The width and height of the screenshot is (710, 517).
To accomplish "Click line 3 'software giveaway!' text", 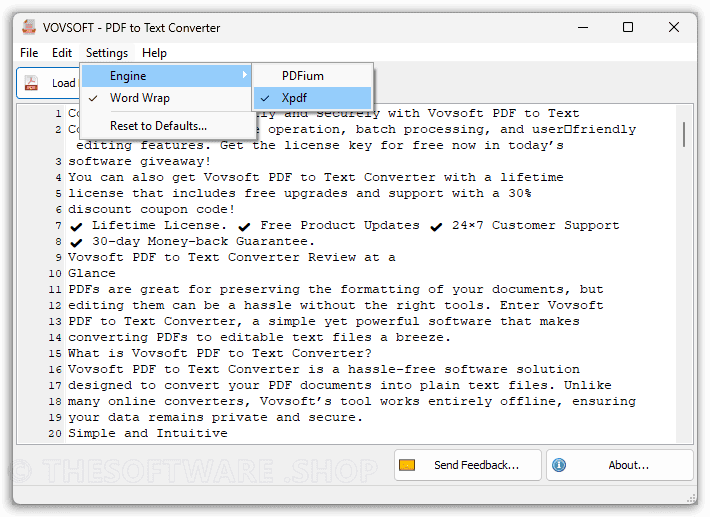I will click(x=139, y=161).
